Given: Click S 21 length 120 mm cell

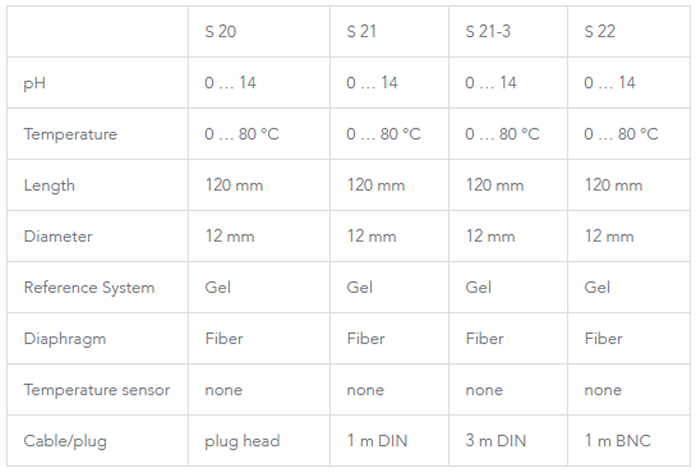Looking at the screenshot, I should coord(376,185).
